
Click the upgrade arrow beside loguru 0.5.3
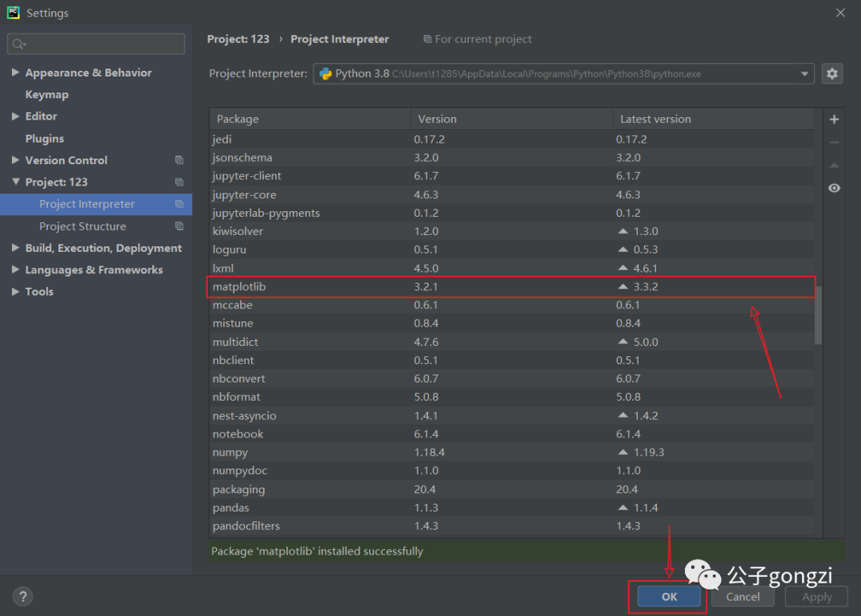pos(623,249)
